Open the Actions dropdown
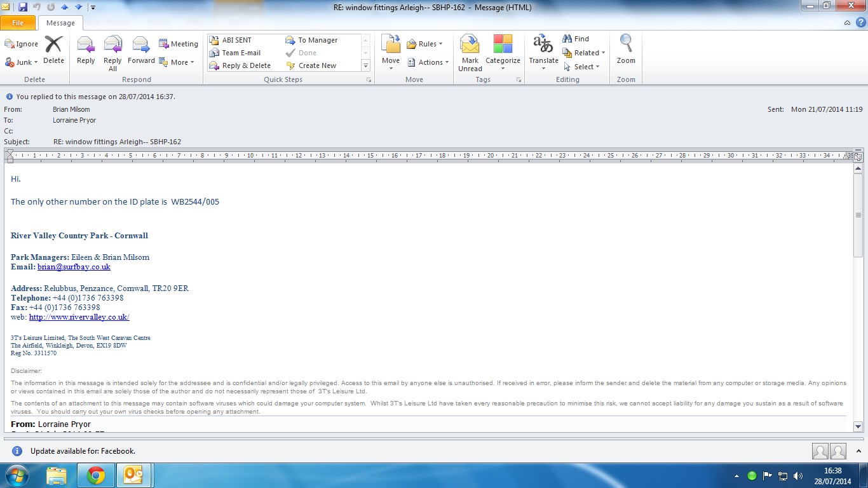Viewport: 868px width, 488px height. (x=428, y=62)
